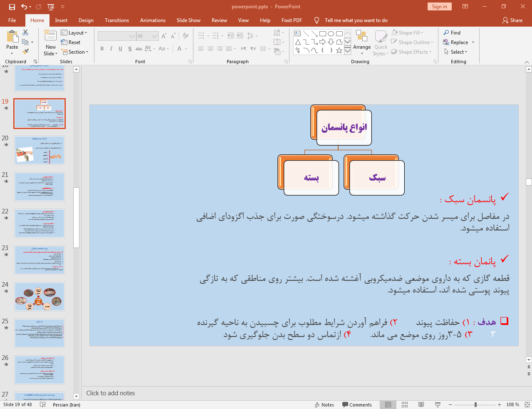Align text left
Viewport: 532px width, 409px height.
point(201,49)
